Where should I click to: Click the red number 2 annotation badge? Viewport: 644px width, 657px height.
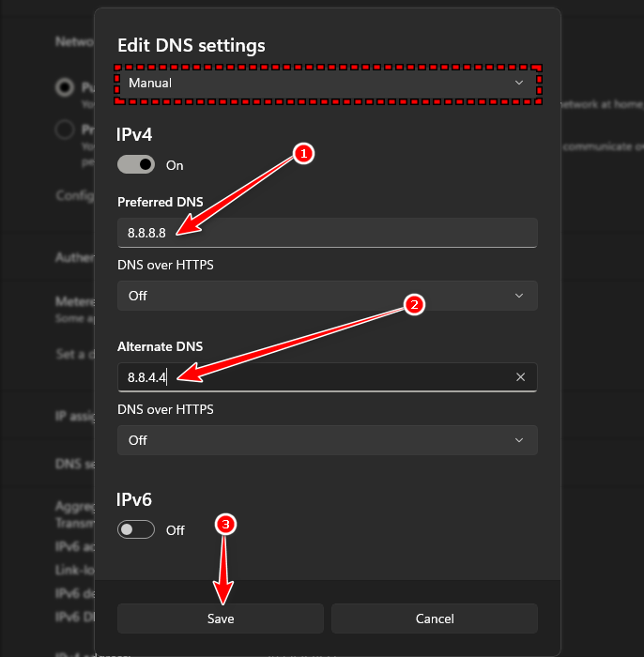click(414, 305)
